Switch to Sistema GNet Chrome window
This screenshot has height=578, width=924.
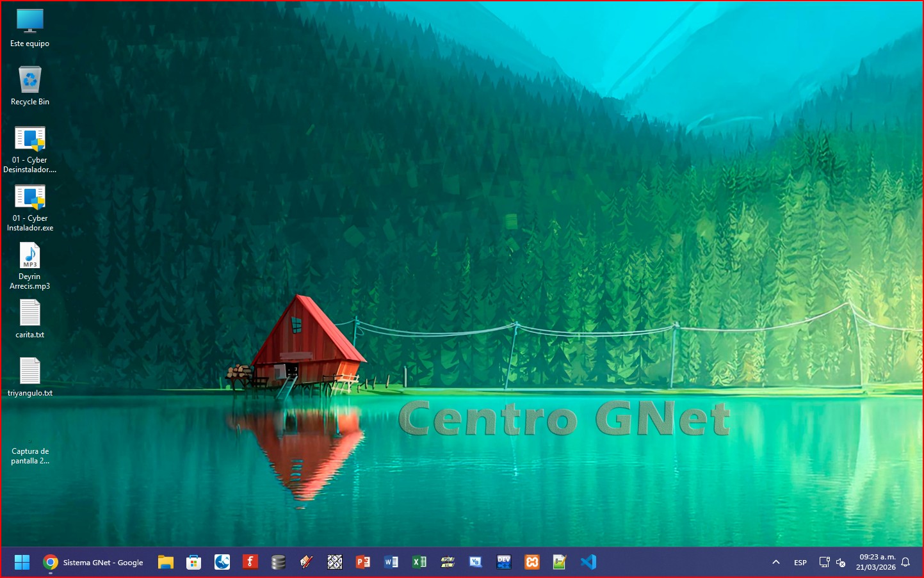click(x=93, y=562)
